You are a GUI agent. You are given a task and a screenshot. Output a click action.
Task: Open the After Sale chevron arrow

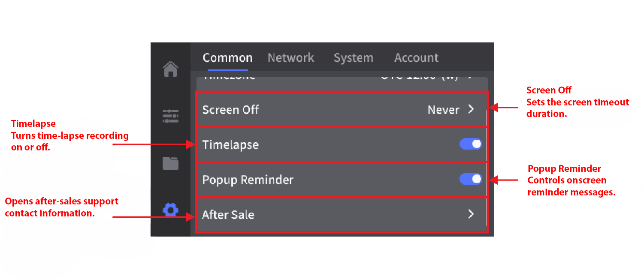click(471, 213)
